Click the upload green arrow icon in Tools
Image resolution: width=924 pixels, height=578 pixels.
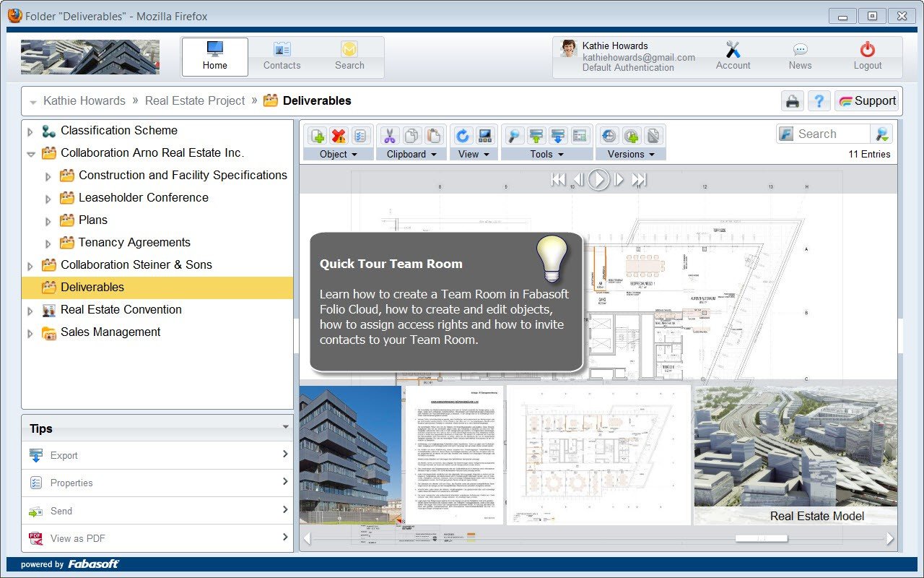click(x=536, y=135)
